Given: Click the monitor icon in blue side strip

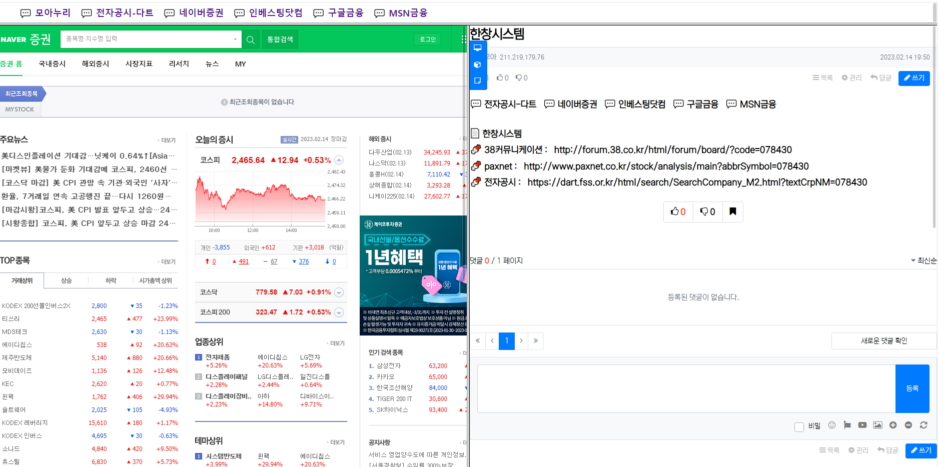Looking at the screenshot, I should (x=477, y=48).
